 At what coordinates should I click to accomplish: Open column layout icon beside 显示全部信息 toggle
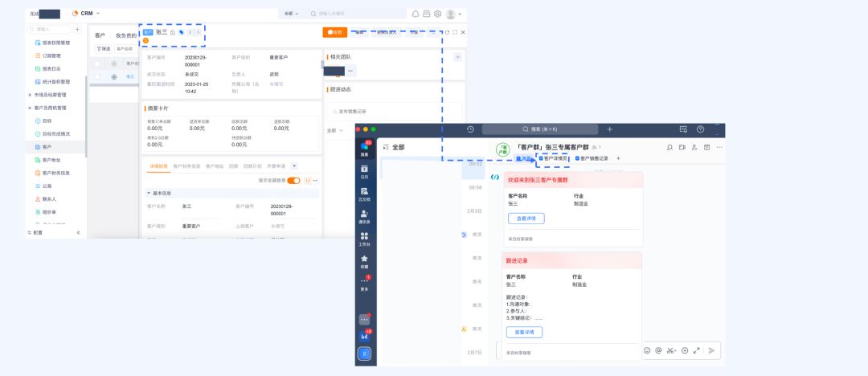(x=307, y=181)
